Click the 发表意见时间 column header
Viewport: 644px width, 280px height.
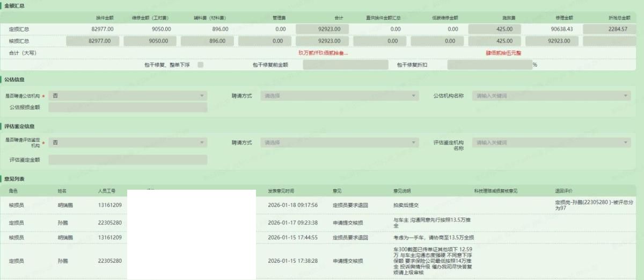[x=281, y=191]
